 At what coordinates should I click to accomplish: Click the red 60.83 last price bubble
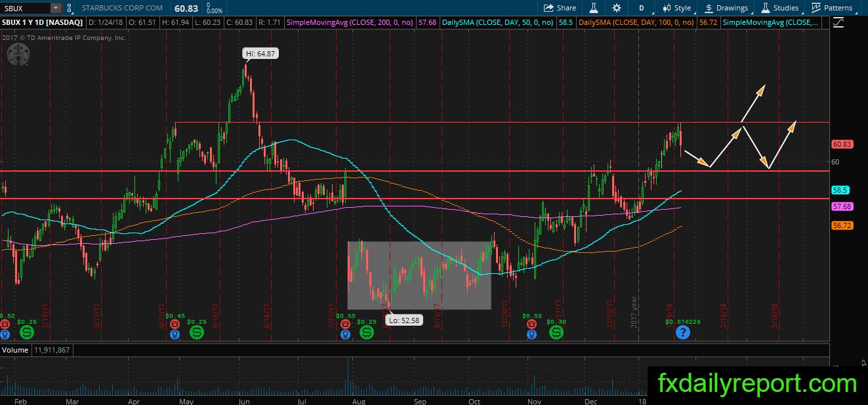pos(842,144)
